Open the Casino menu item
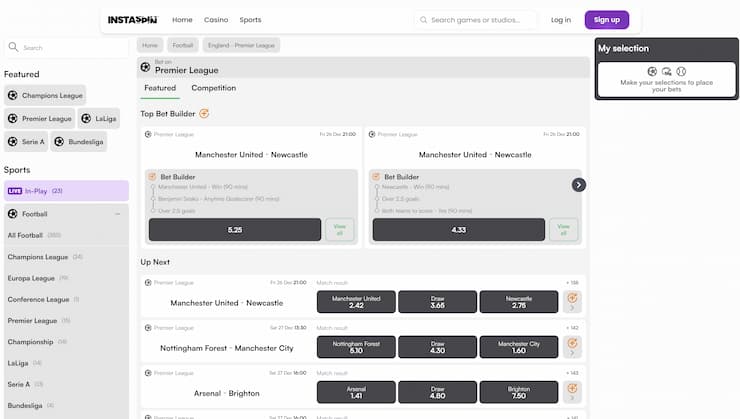Image resolution: width=740 pixels, height=419 pixels. (x=216, y=20)
